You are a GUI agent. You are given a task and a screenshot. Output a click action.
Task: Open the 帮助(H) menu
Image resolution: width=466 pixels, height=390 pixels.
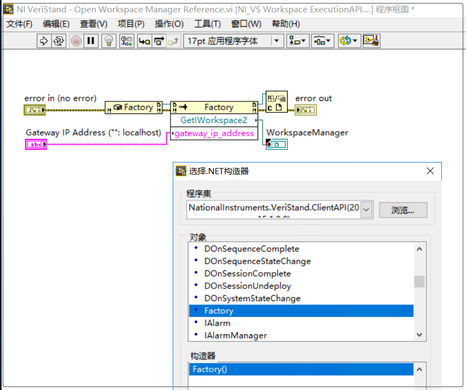tap(286, 24)
